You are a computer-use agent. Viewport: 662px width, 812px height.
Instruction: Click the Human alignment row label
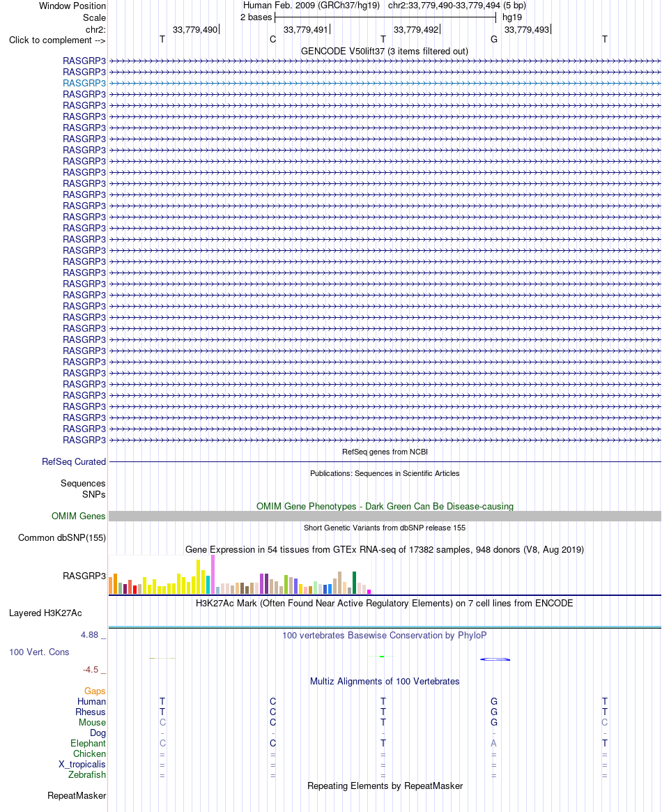91,702
